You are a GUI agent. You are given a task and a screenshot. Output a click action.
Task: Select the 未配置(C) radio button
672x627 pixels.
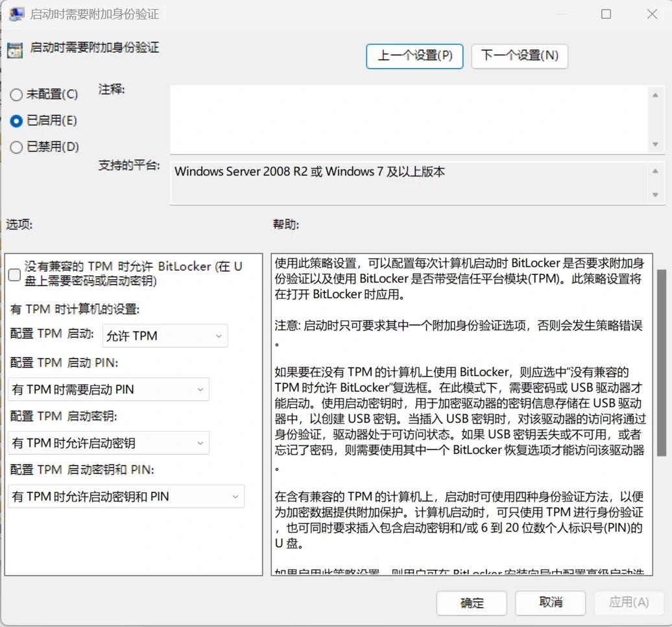(16, 95)
